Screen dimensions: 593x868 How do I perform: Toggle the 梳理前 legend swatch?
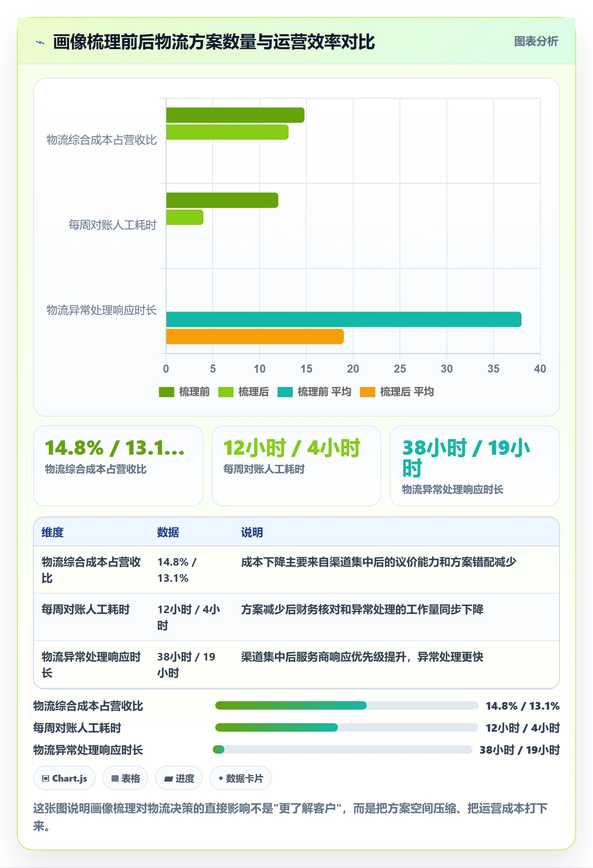(166, 392)
